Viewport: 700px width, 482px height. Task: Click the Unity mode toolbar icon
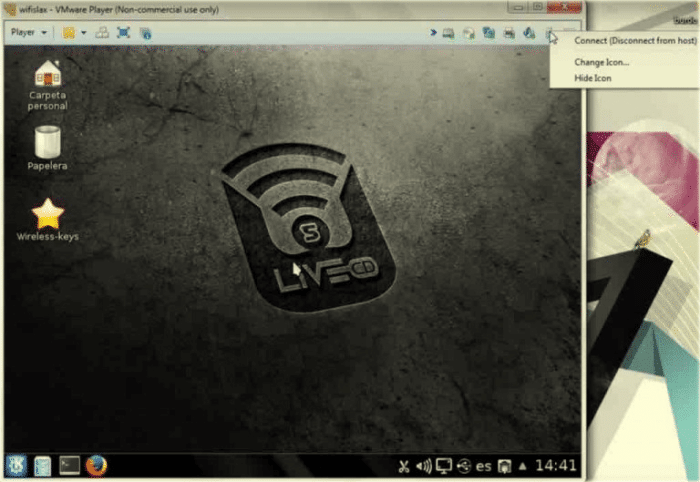(x=146, y=33)
